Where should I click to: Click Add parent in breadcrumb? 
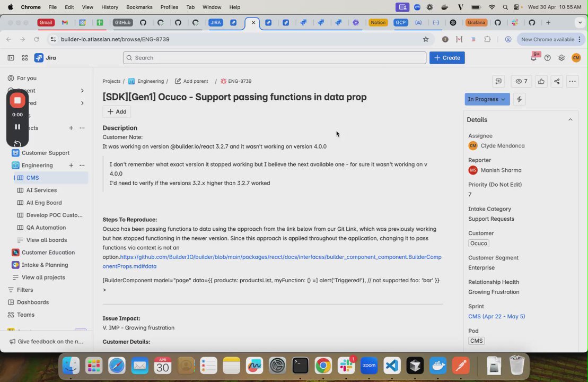pos(191,81)
